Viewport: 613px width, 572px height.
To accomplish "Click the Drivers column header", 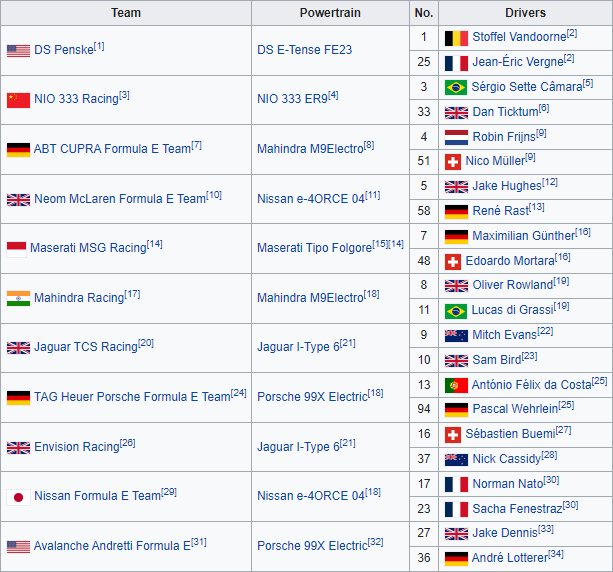I will coord(525,13).
